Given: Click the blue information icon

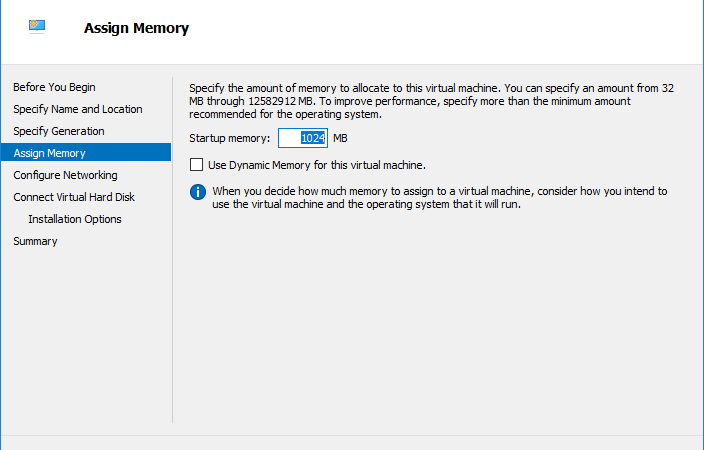Looking at the screenshot, I should (198, 192).
